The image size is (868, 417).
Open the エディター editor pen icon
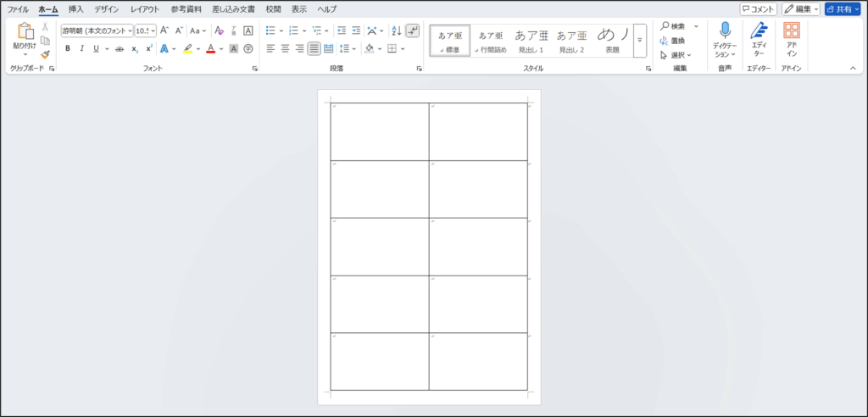pos(759,31)
